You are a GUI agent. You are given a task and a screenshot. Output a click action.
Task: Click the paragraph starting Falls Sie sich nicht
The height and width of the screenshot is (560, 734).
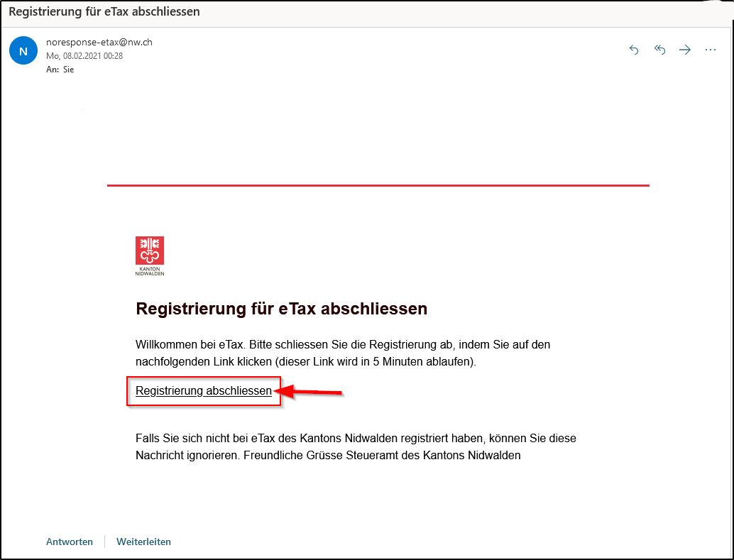click(356, 446)
